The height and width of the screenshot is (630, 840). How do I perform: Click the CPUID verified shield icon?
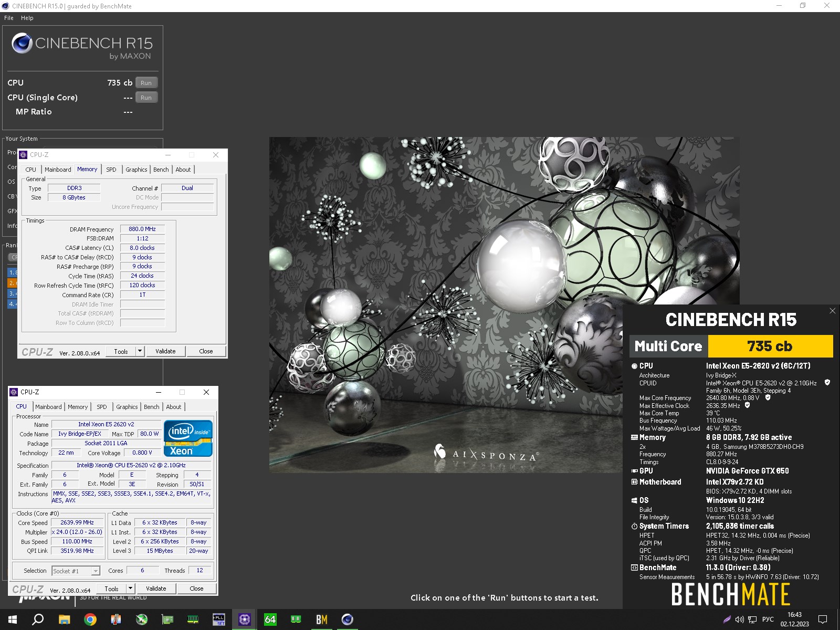[x=827, y=383]
